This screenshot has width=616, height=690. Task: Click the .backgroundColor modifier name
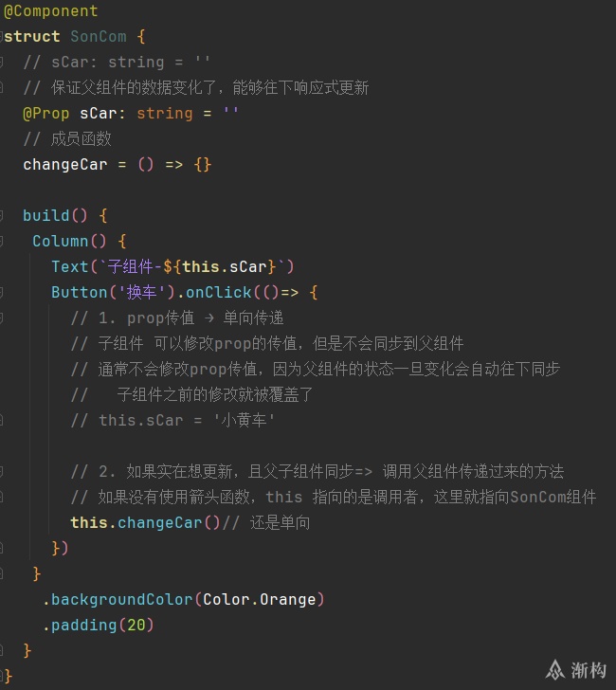click(118, 599)
